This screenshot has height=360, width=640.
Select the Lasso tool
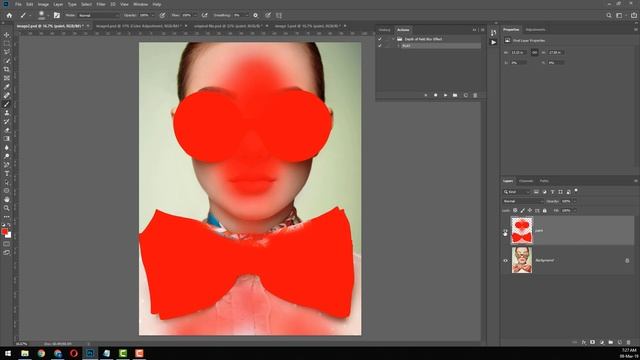tap(7, 52)
